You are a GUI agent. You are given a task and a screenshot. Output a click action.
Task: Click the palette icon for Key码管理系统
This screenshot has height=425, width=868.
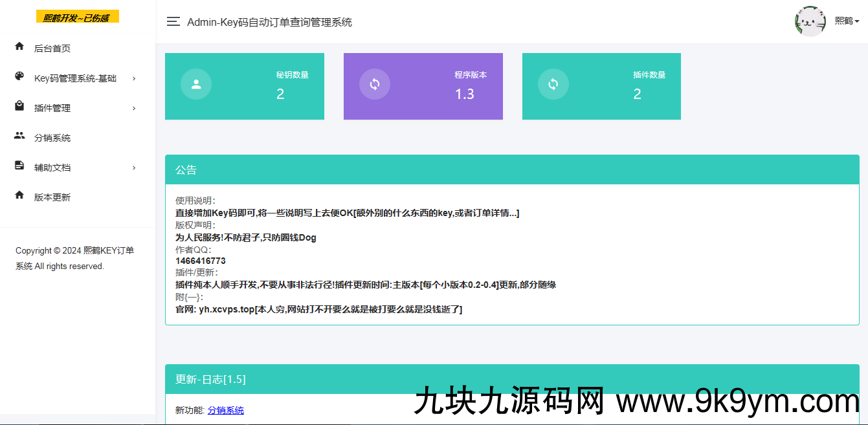(19, 76)
